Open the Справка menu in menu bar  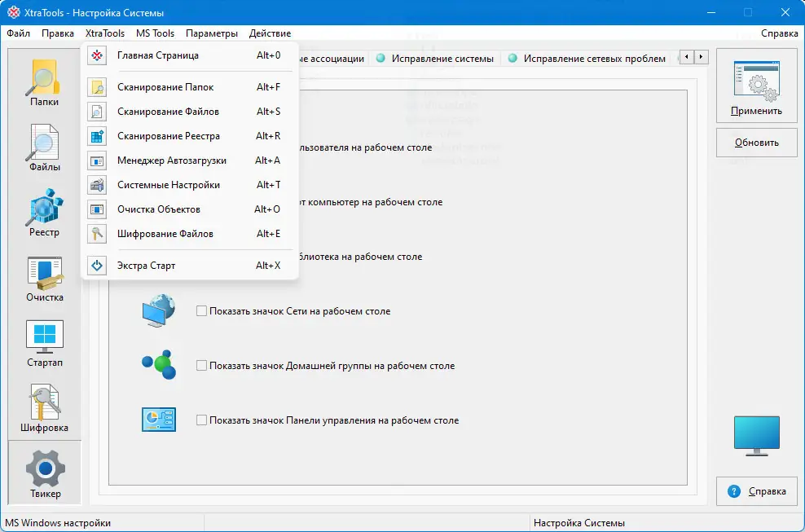[779, 33]
